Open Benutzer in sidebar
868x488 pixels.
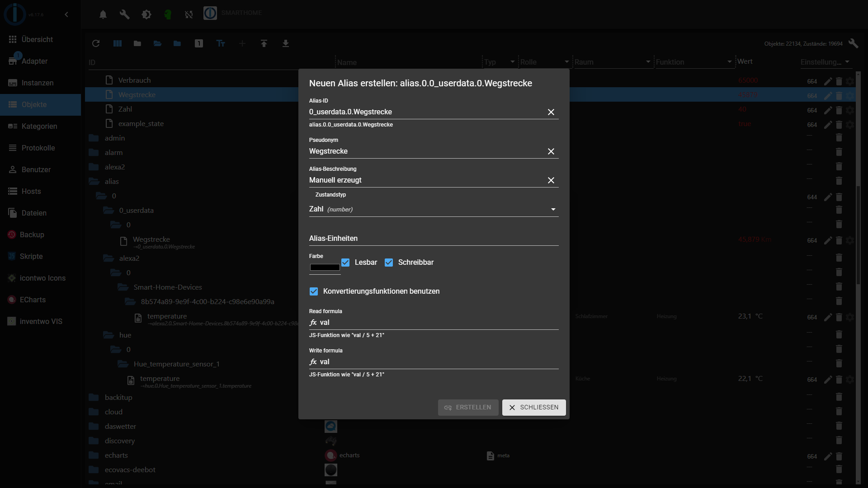click(x=40, y=169)
